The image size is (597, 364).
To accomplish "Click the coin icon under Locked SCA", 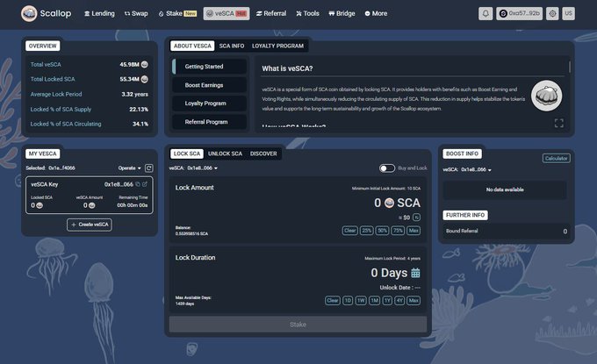I will coord(40,206).
